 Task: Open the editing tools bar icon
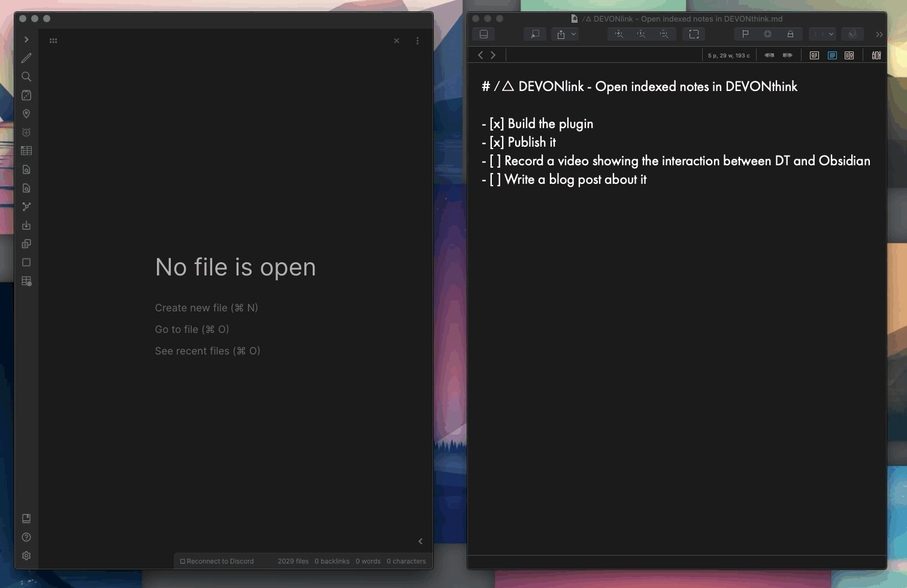(876, 55)
